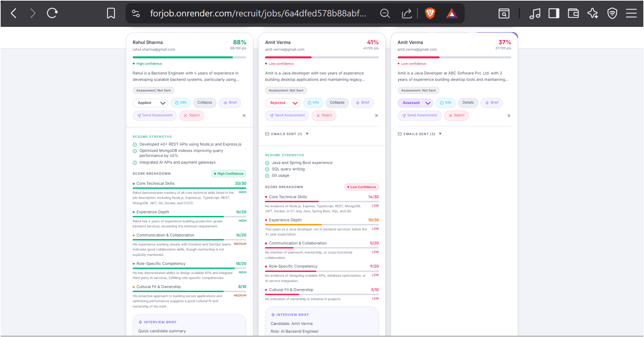Image resolution: width=644 pixels, height=337 pixels.
Task: Click the Brave Shields lion icon
Action: click(430, 13)
